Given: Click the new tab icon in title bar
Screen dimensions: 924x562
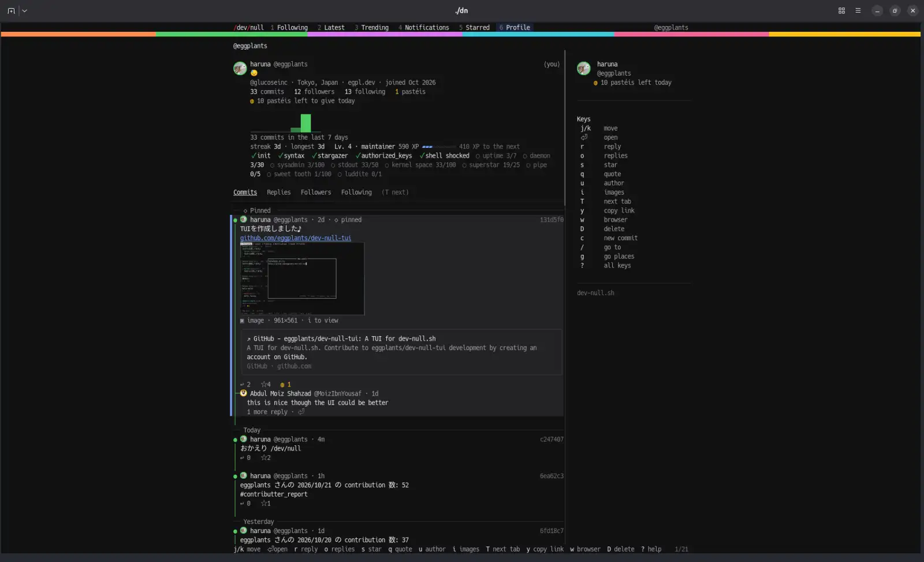Looking at the screenshot, I should click(x=11, y=10).
